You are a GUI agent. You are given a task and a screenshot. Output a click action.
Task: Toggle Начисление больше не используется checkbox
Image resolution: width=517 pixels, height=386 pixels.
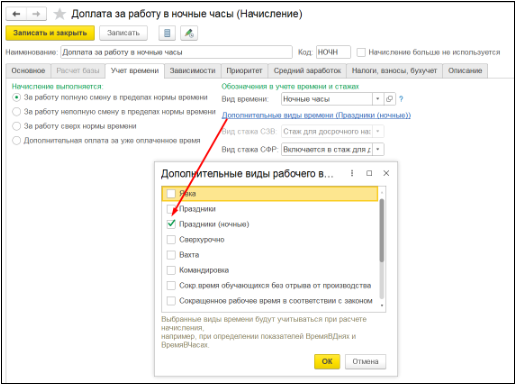click(x=361, y=52)
